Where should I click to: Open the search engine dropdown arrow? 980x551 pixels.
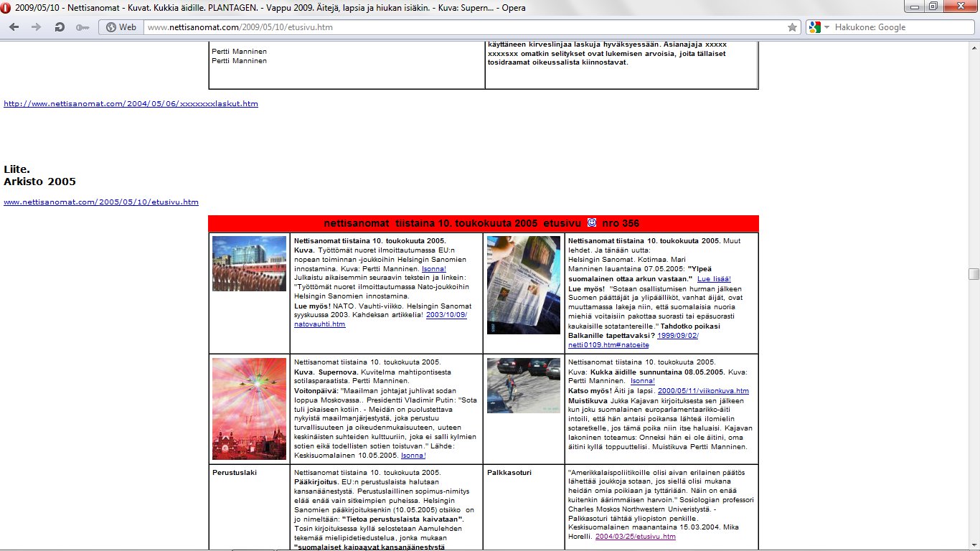point(826,27)
